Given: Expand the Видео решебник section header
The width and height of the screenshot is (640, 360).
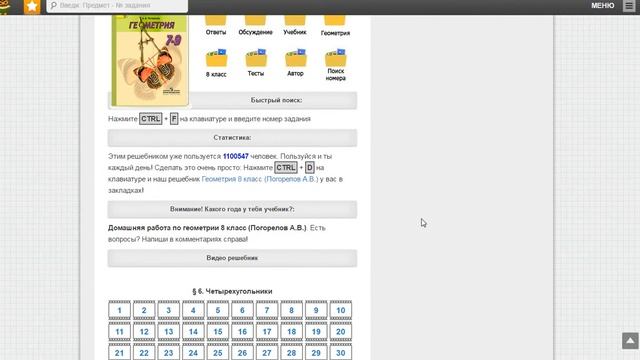Looking at the screenshot, I should coord(233,258).
